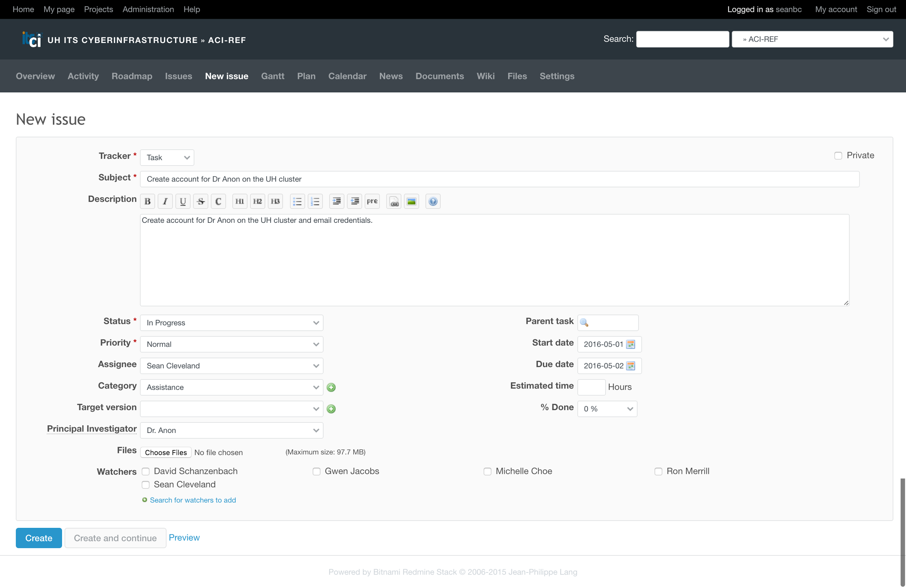This screenshot has width=906, height=588.
Task: Insert preformatted text with pre button
Action: pos(372,201)
